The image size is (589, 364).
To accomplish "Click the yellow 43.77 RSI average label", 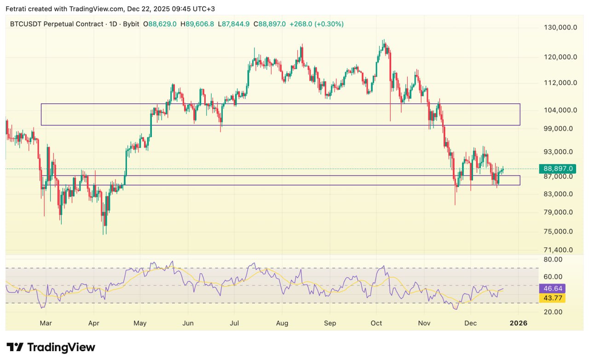I will 552,298.
